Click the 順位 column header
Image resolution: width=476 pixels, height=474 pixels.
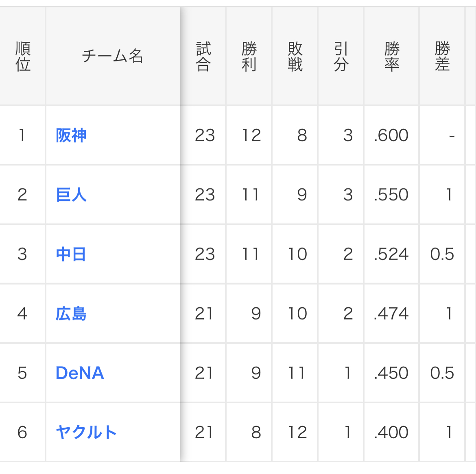[x=23, y=57]
